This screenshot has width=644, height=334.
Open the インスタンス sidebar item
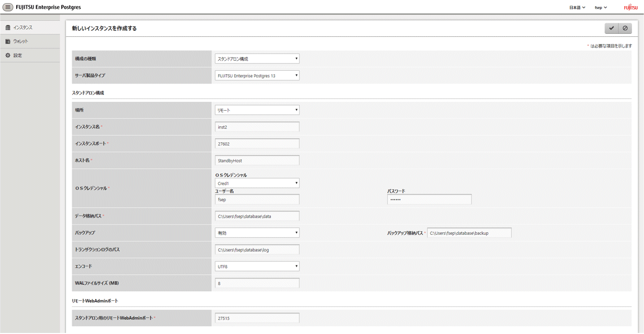click(x=30, y=27)
